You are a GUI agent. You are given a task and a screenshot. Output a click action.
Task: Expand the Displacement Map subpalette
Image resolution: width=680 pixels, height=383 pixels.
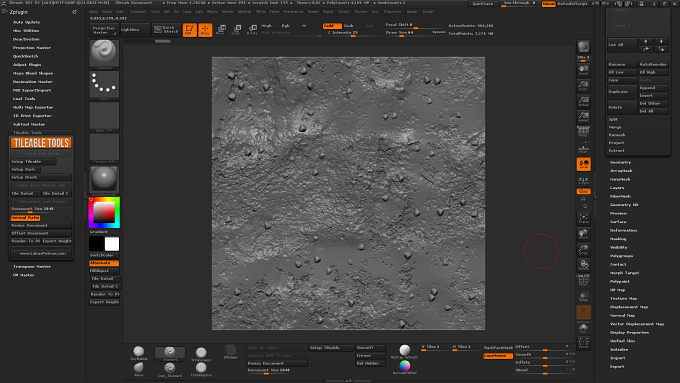pyautogui.click(x=629, y=307)
